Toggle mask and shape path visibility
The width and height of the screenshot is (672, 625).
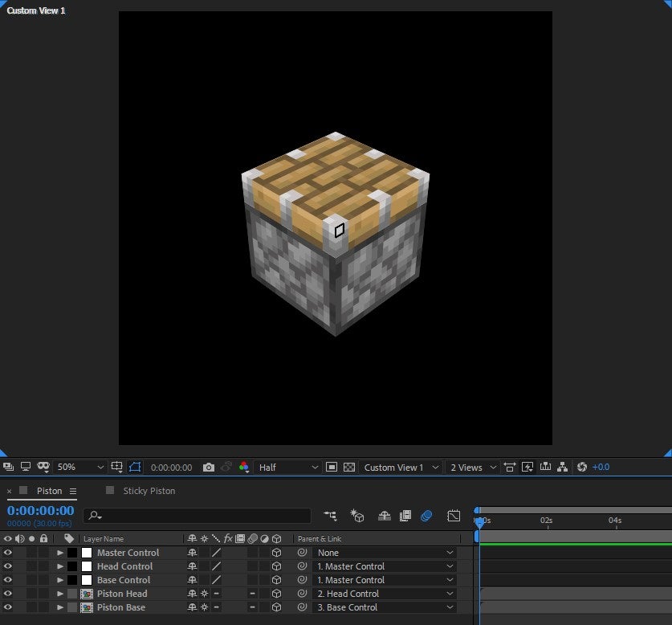(135, 468)
